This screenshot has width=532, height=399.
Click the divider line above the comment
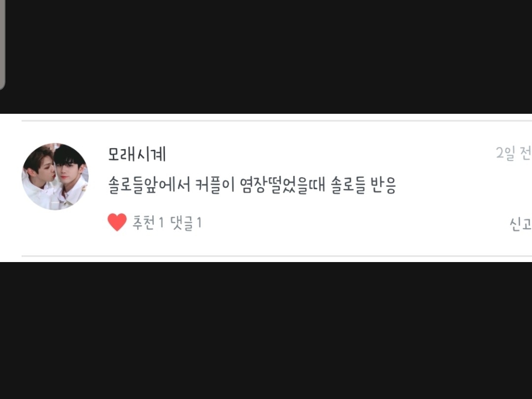point(277,121)
